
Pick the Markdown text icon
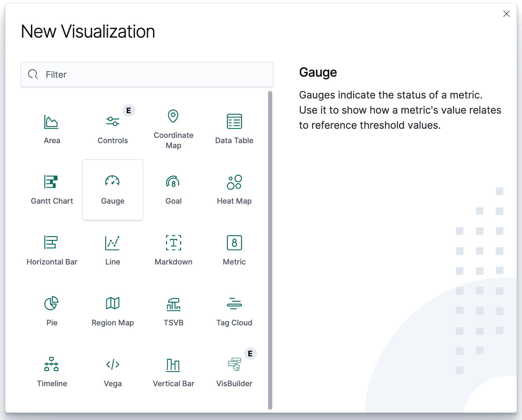[x=173, y=243]
